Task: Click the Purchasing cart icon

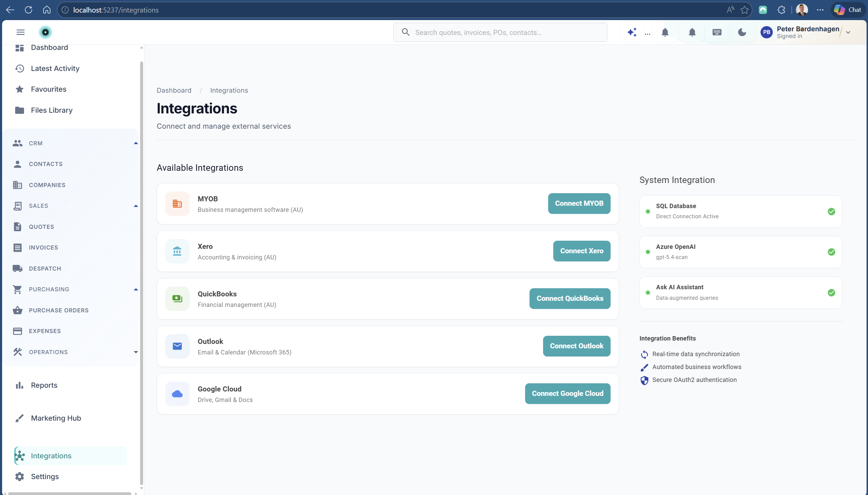Action: click(17, 289)
